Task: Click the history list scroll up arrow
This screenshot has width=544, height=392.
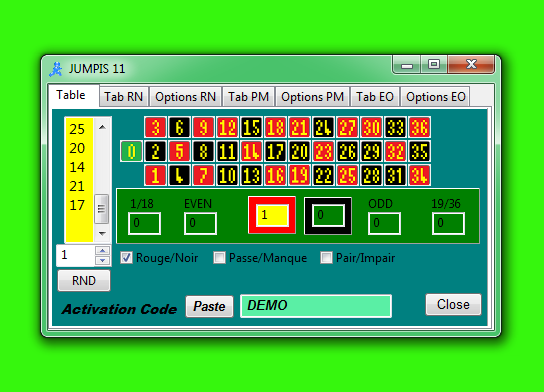Action: click(102, 127)
